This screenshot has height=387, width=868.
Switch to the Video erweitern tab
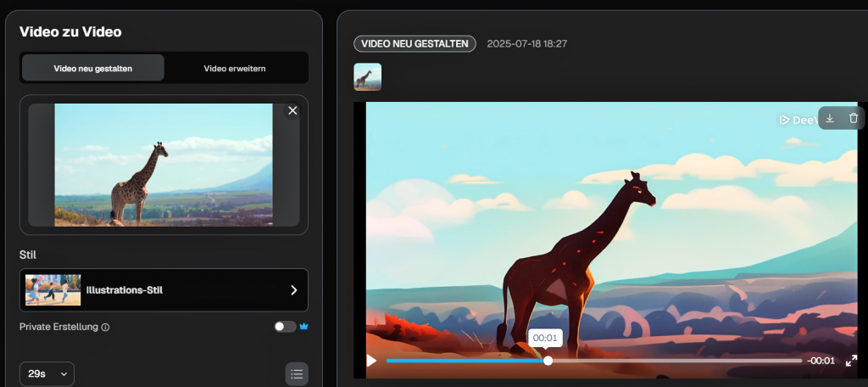coord(235,68)
